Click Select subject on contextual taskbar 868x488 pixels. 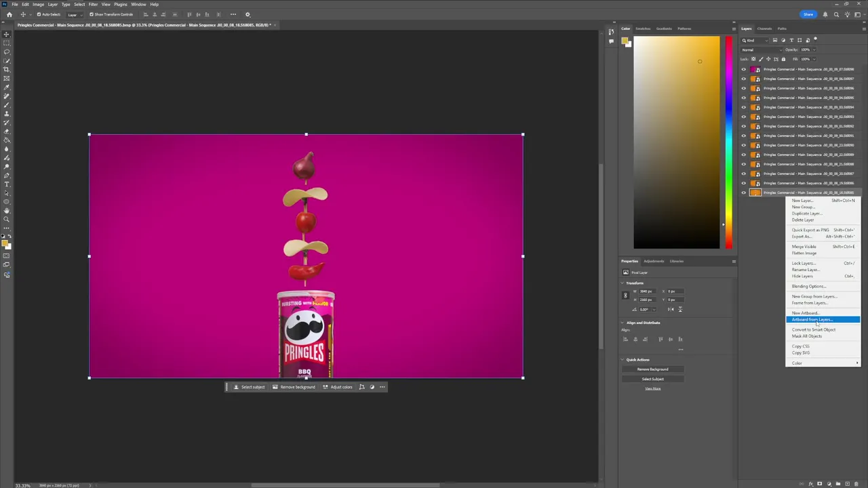[x=249, y=387]
